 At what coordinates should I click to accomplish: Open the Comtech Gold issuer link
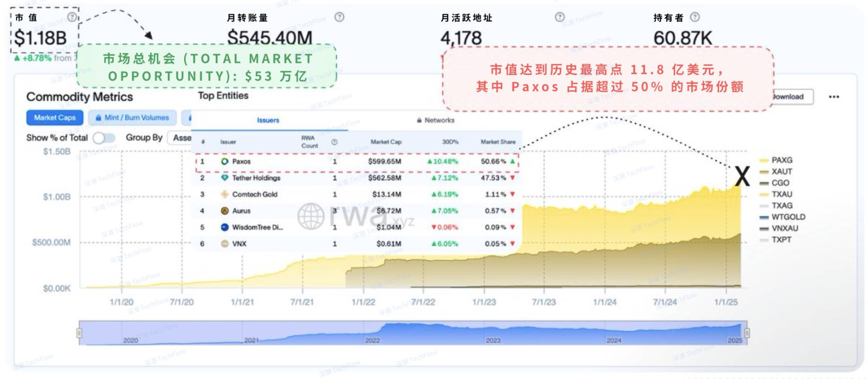pos(255,194)
